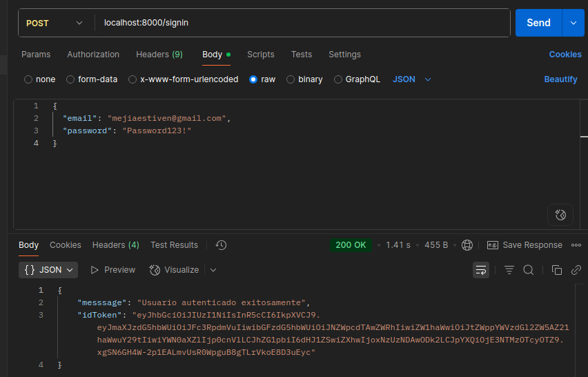Click the response history clock icon

[221, 245]
